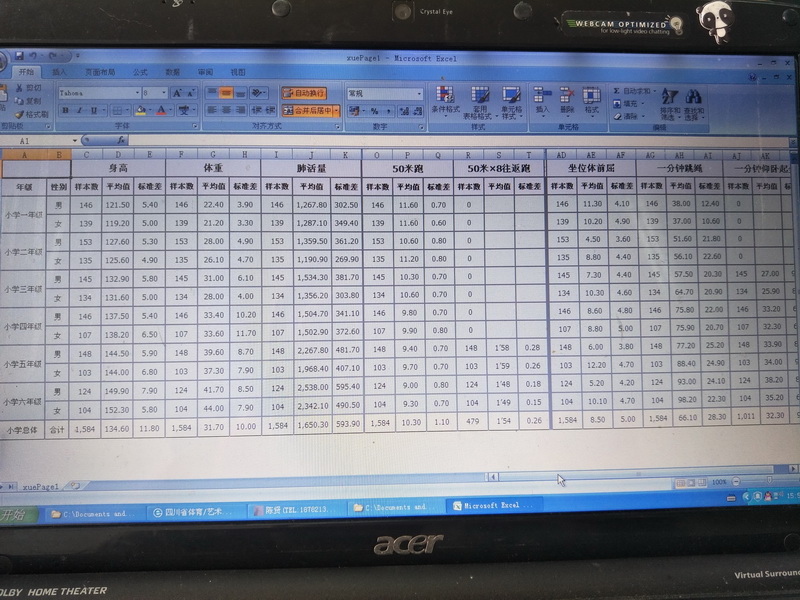Open the number format (常规) dropdown
This screenshot has height=600, width=800.
[419, 93]
